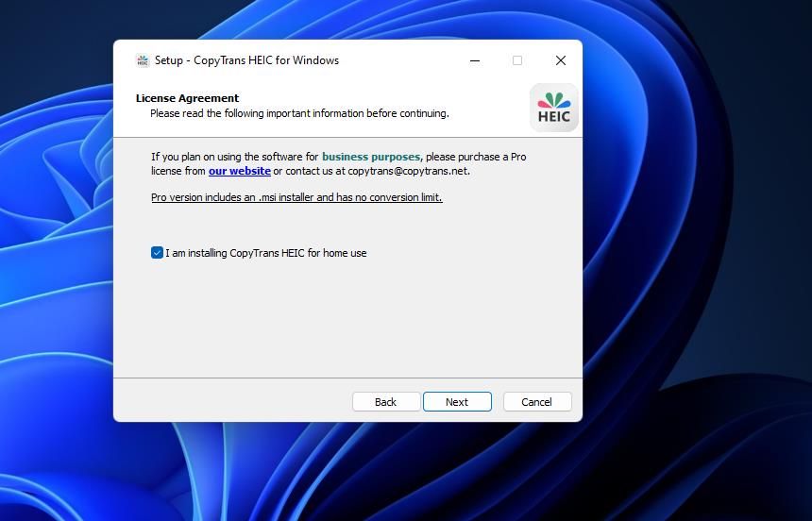The width and height of the screenshot is (812, 521).
Task: Click the CopyTrans HEIC title bar icon
Action: point(143,60)
